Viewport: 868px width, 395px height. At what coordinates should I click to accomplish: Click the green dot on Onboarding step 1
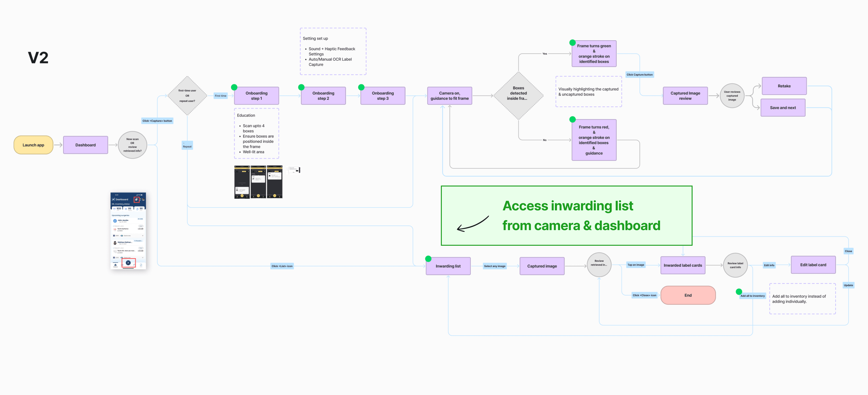pyautogui.click(x=234, y=87)
